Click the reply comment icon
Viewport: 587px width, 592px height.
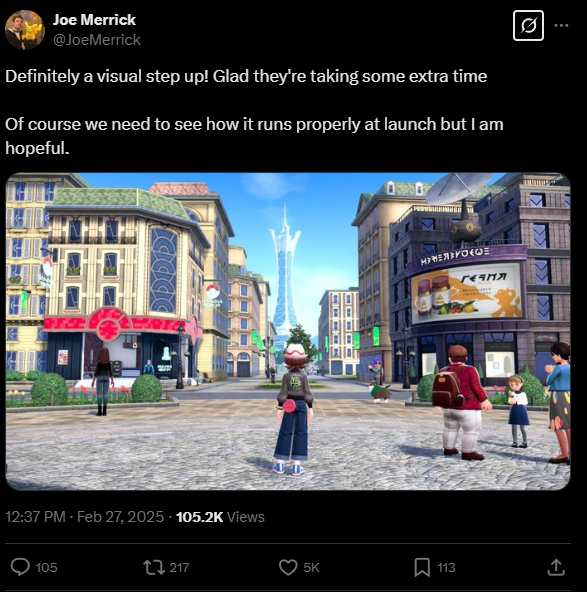point(20,567)
